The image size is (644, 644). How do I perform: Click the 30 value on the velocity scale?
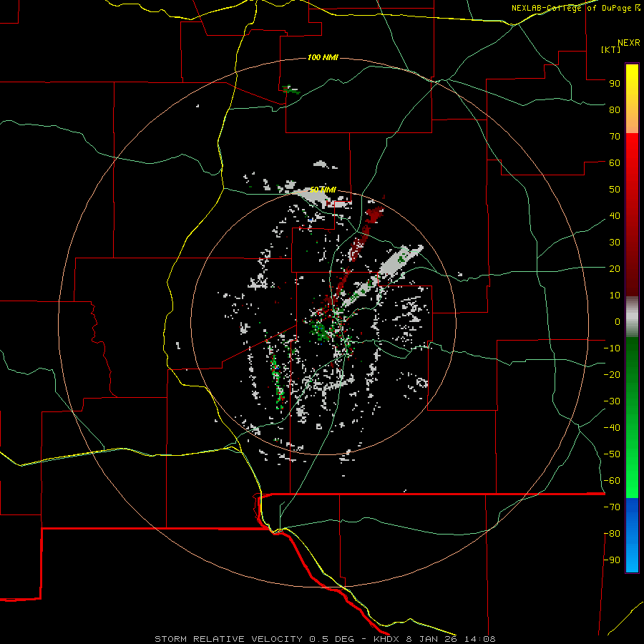coord(615,243)
